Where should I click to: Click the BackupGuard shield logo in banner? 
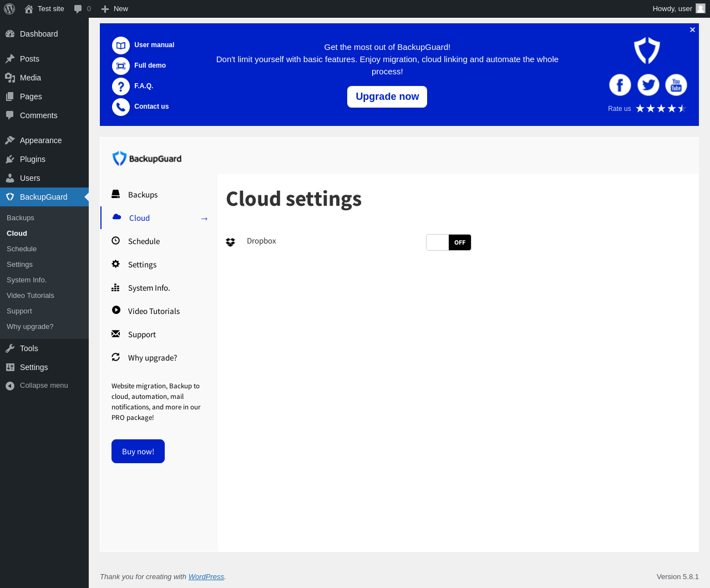click(647, 50)
